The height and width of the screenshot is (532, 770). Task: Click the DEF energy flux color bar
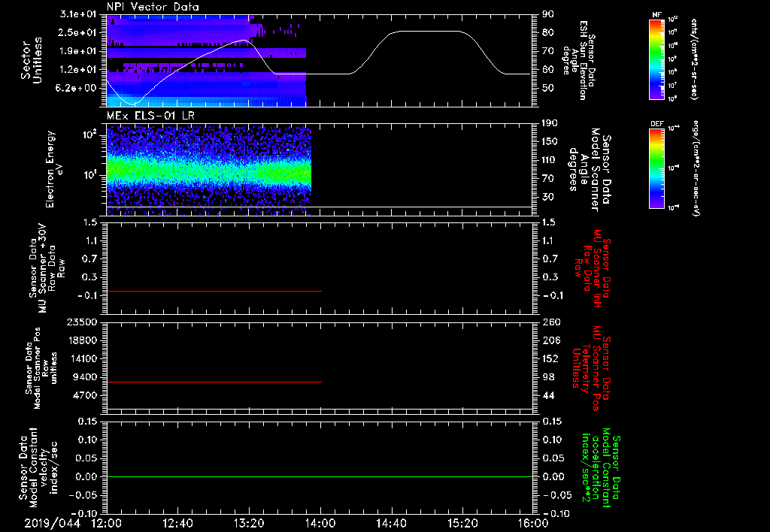(656, 168)
